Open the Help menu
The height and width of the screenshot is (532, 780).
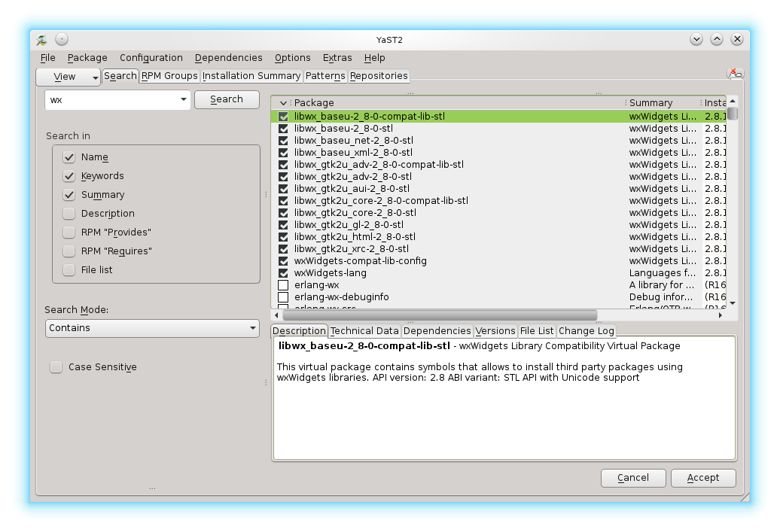point(375,58)
